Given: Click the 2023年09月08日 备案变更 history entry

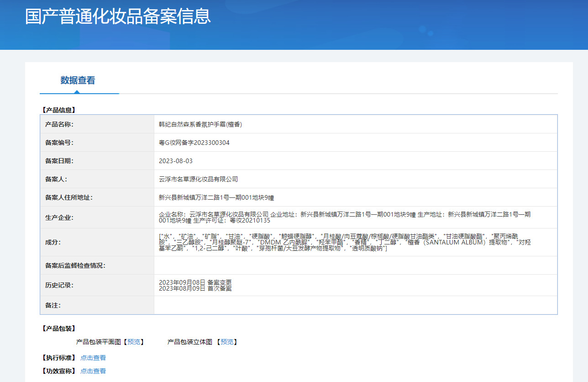Looking at the screenshot, I should pyautogui.click(x=195, y=282).
